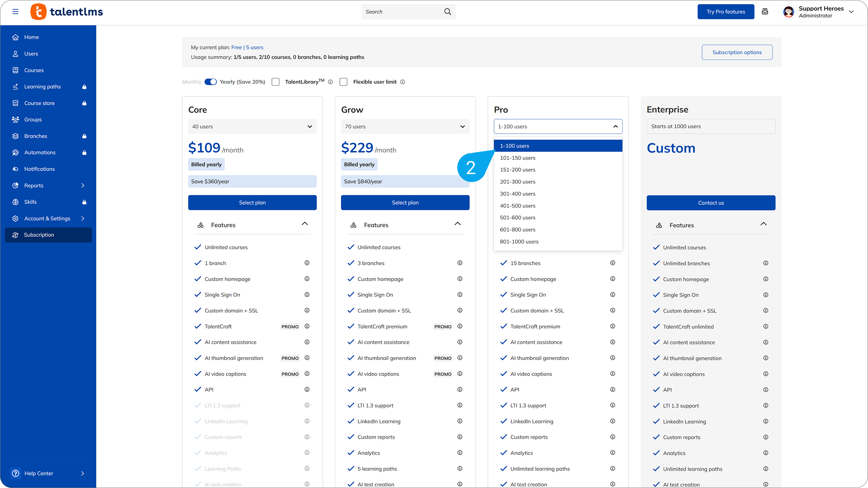Screen dimensions: 868x488
Task: Click the TalentLibrary info icon
Action: coord(330,82)
